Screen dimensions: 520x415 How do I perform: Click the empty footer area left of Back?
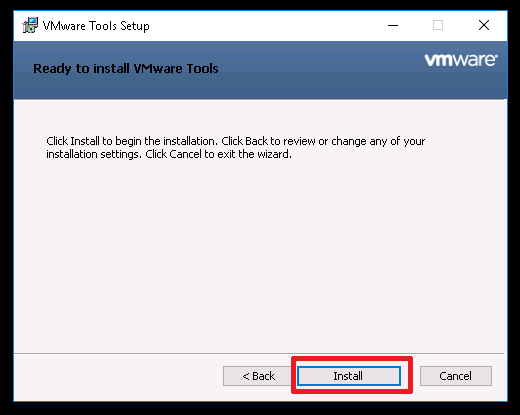click(118, 376)
